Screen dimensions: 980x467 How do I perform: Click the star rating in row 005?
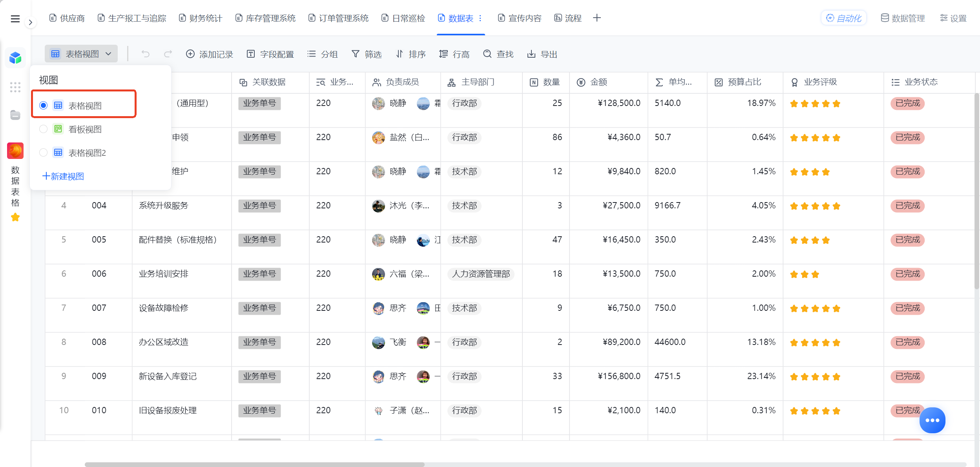coord(810,240)
